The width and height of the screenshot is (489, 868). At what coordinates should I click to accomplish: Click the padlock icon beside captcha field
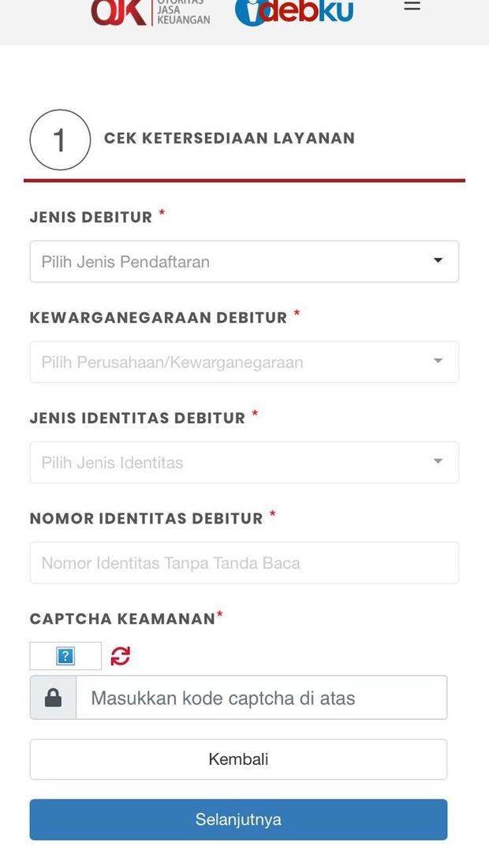point(54,698)
